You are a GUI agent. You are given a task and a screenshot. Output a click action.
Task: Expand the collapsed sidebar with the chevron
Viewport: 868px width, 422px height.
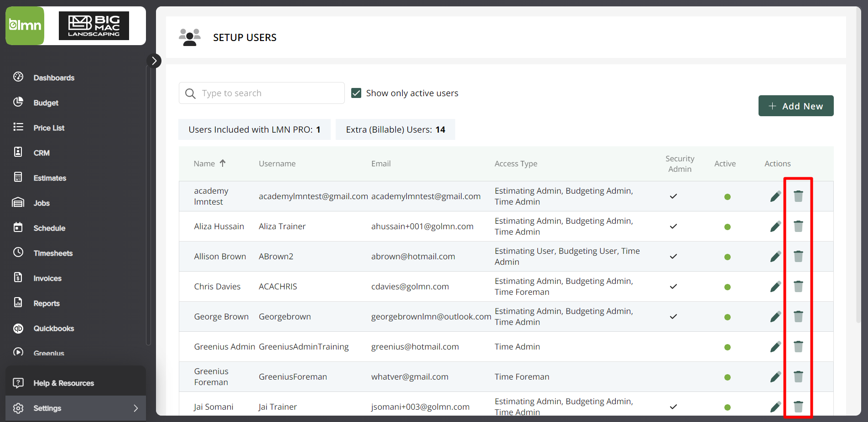[154, 60]
